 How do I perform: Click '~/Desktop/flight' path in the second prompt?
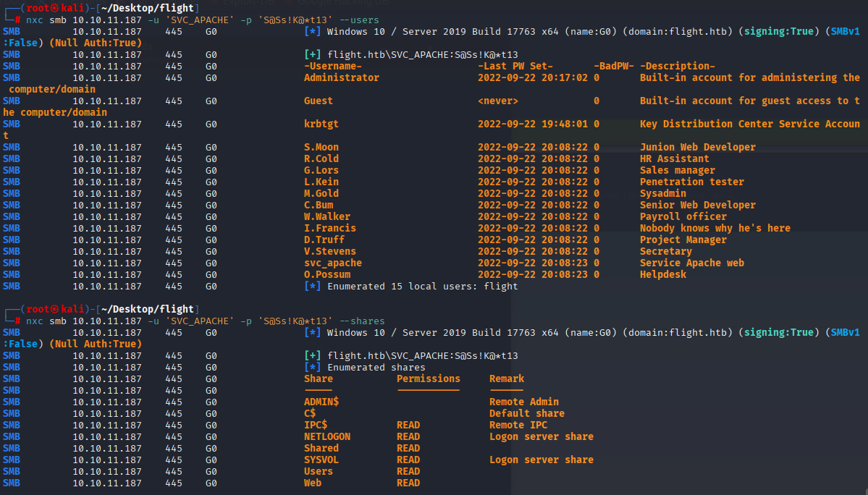148,310
